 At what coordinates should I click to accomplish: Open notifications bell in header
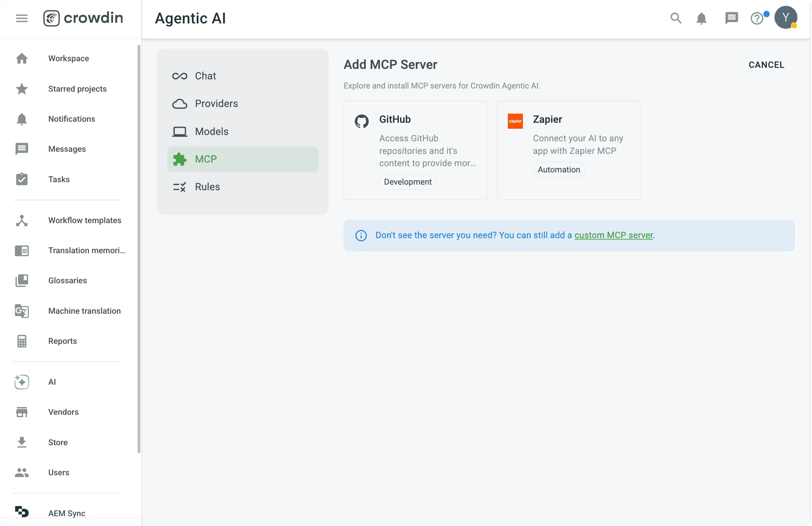(x=701, y=18)
